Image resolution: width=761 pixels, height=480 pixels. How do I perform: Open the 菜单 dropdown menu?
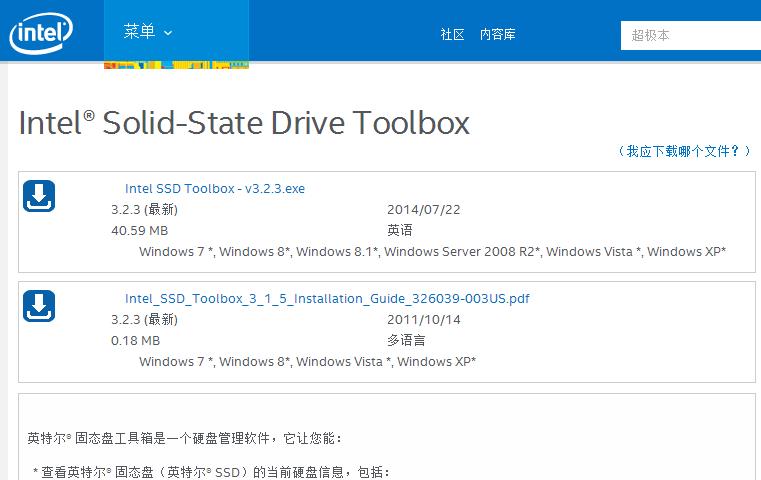(176, 32)
